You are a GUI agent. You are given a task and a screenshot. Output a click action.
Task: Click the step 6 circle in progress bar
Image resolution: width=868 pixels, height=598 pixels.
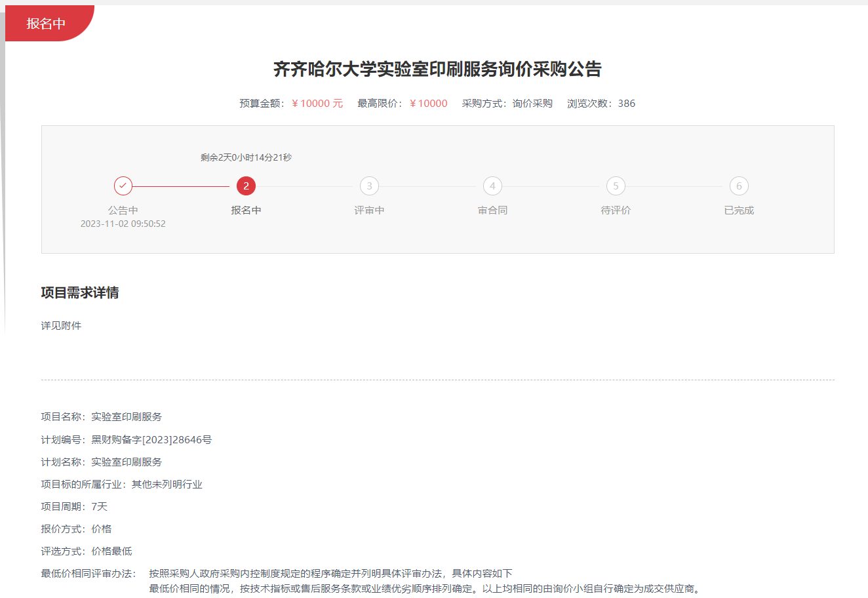tap(739, 186)
